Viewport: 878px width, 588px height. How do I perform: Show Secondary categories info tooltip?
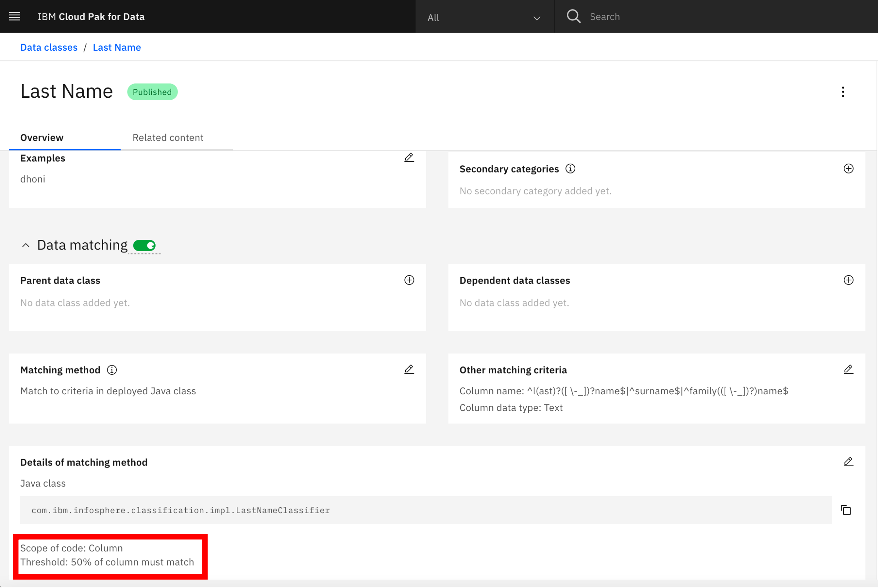pos(570,169)
